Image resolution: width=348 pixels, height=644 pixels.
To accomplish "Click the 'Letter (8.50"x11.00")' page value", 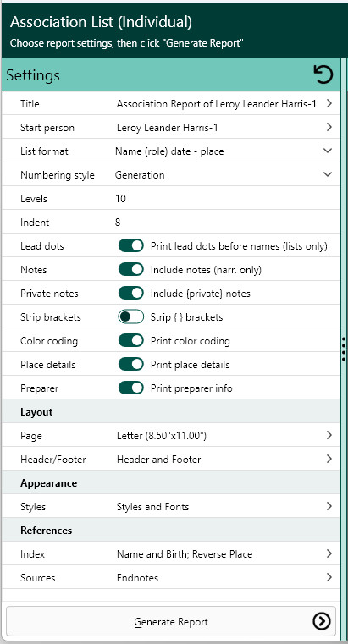I will pyautogui.click(x=162, y=435).
